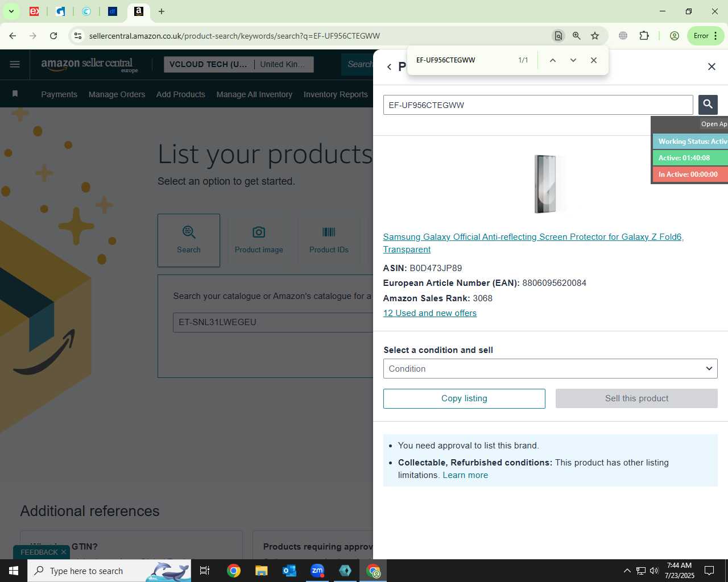
Task: Click the magnifier search button in product panel
Action: point(708,105)
